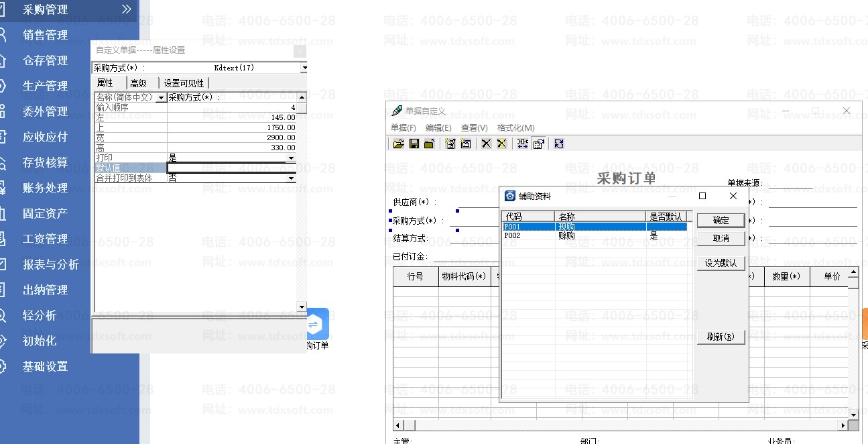
Task: Switch to the 高级 tab
Action: (139, 83)
